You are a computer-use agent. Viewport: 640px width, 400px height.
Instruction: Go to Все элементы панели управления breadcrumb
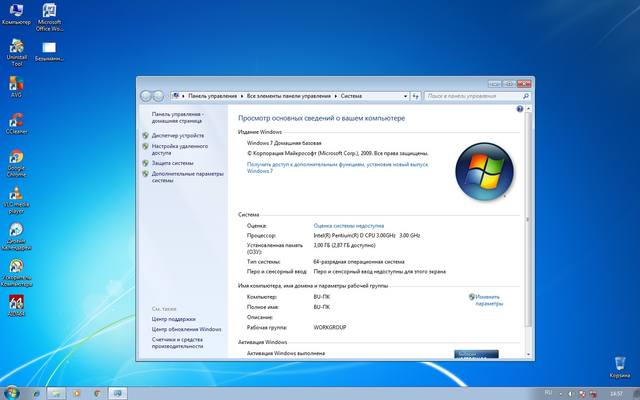pos(289,96)
